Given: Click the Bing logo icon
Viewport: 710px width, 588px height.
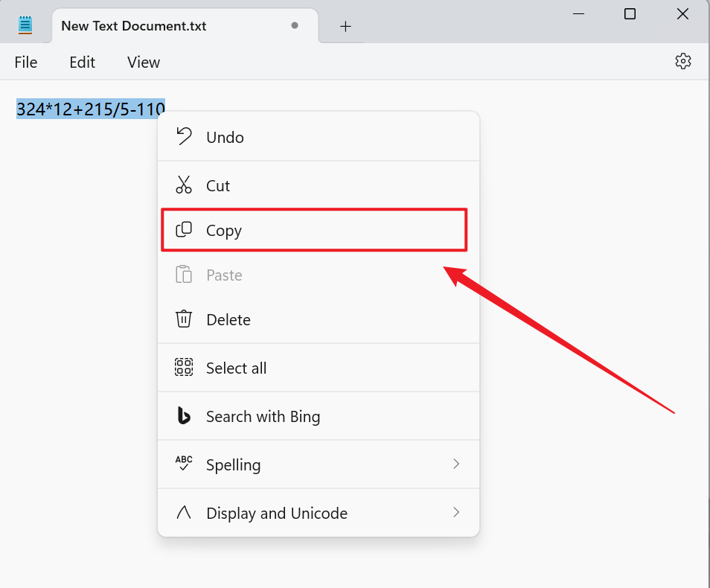Looking at the screenshot, I should pos(183,416).
